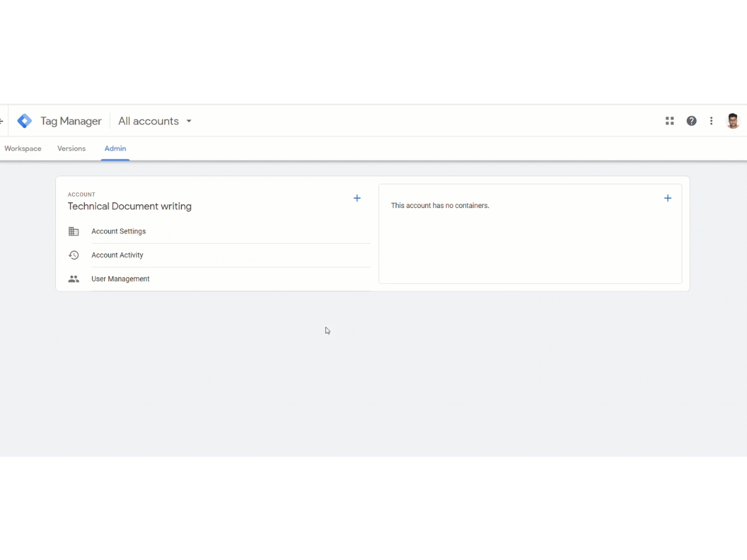Screen dimensions: 747x560
Task: Create a new account with the plus icon
Action: [357, 198]
